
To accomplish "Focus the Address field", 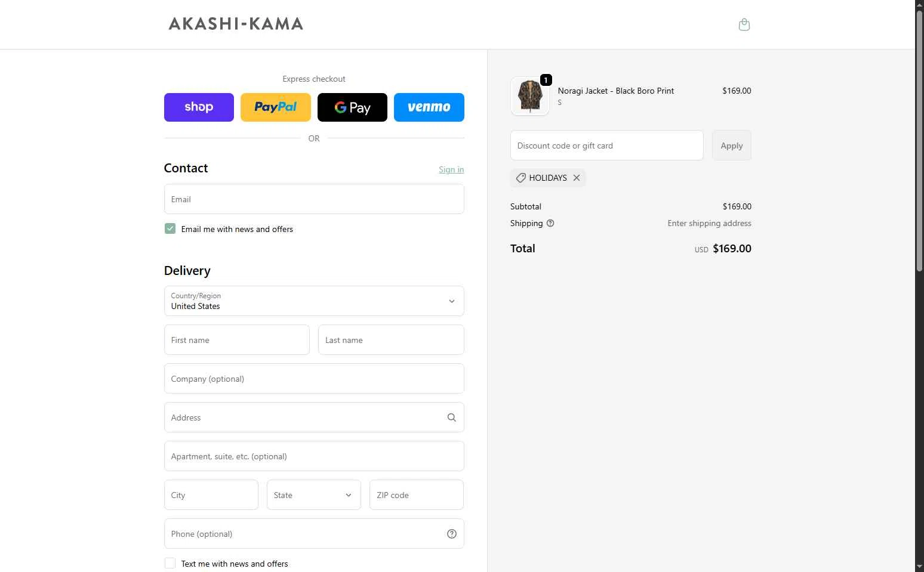I will point(314,418).
